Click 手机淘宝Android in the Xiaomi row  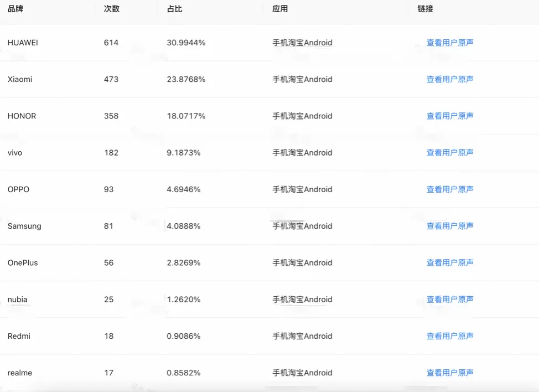(x=303, y=79)
